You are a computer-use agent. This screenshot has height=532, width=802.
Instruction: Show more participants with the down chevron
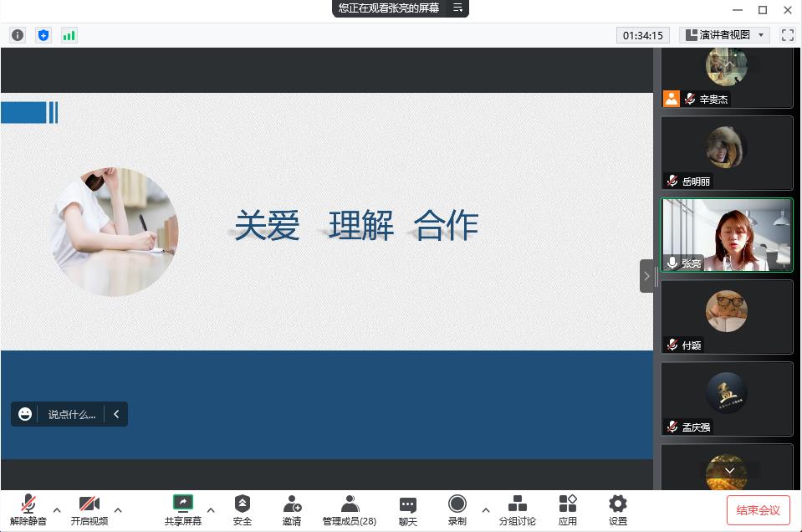729,470
